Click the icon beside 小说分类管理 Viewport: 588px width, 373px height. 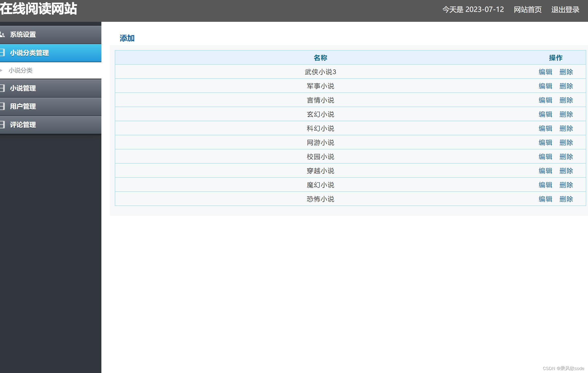point(2,53)
